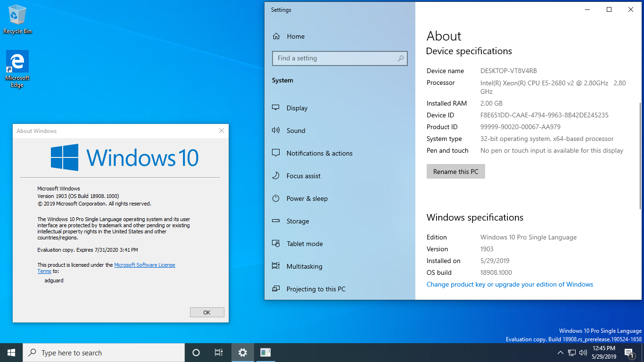This screenshot has height=362, width=644.
Task: Maximize the Settings window
Action: 609,9
